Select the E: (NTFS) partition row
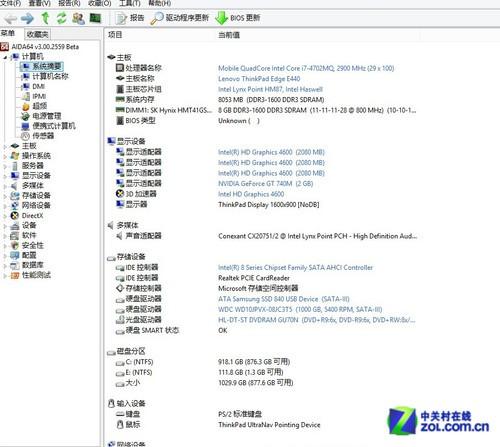The width and height of the screenshot is (500, 447). click(x=199, y=372)
